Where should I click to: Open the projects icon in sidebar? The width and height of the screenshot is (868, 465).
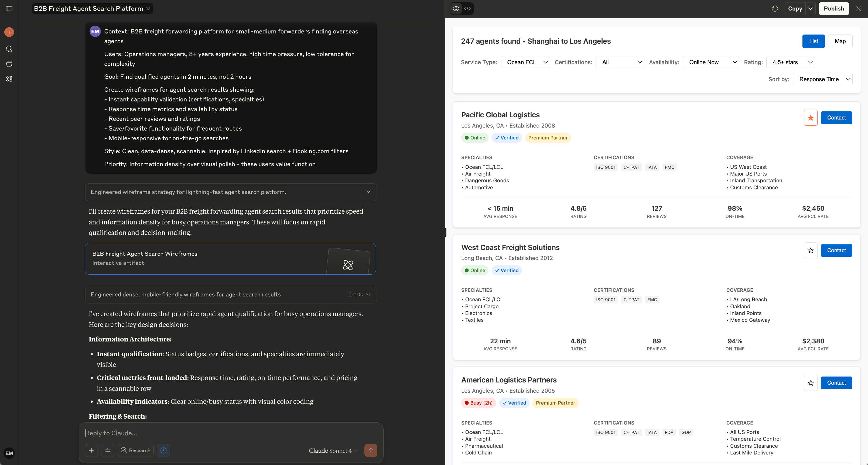(9, 64)
